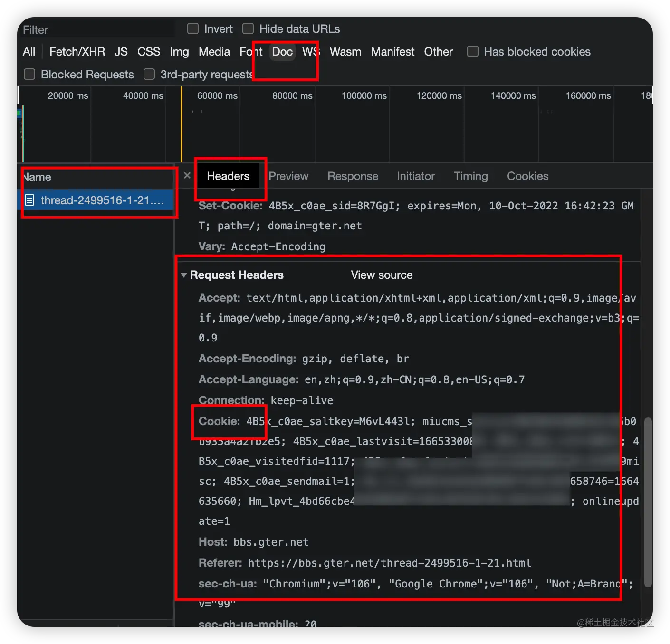The image size is (670, 644).
Task: Click the Name column header
Action: [96, 177]
